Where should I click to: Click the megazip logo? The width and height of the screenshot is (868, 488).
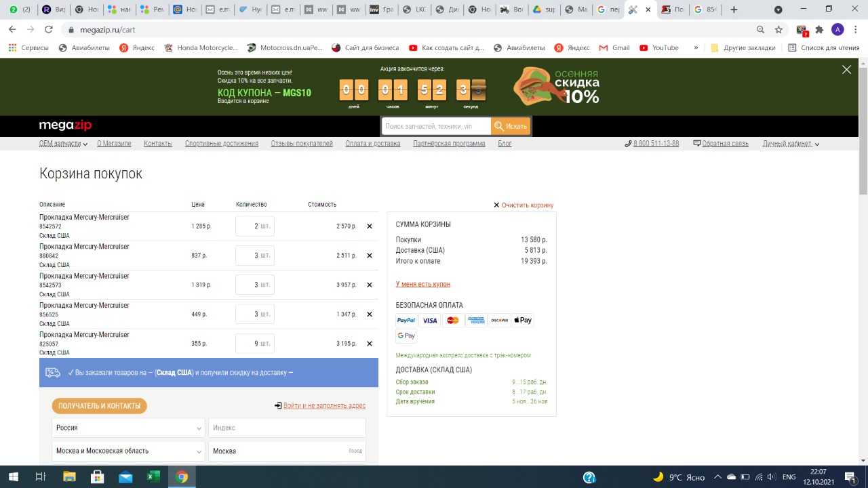(65, 125)
